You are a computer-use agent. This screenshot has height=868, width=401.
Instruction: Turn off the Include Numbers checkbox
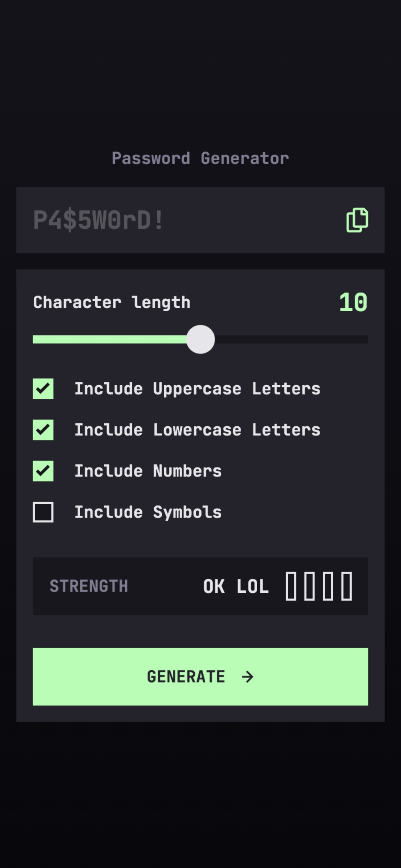click(x=43, y=471)
